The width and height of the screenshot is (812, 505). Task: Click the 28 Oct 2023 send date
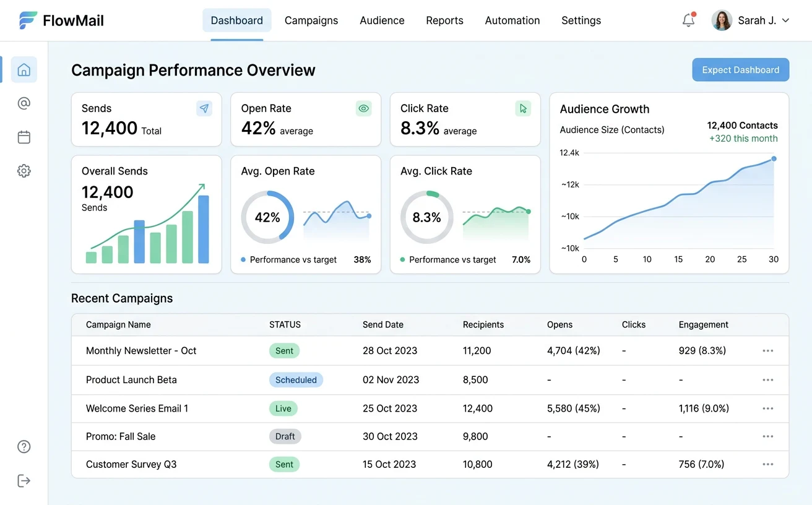(390, 351)
